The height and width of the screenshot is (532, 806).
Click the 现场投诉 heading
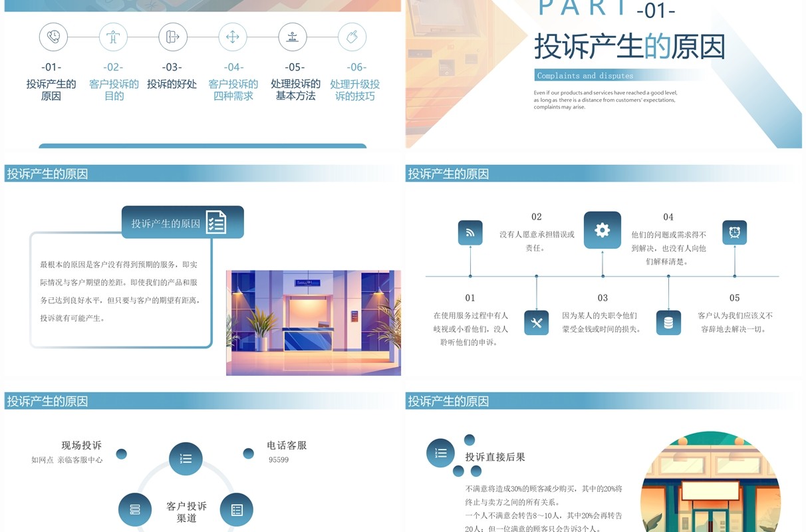click(x=82, y=446)
